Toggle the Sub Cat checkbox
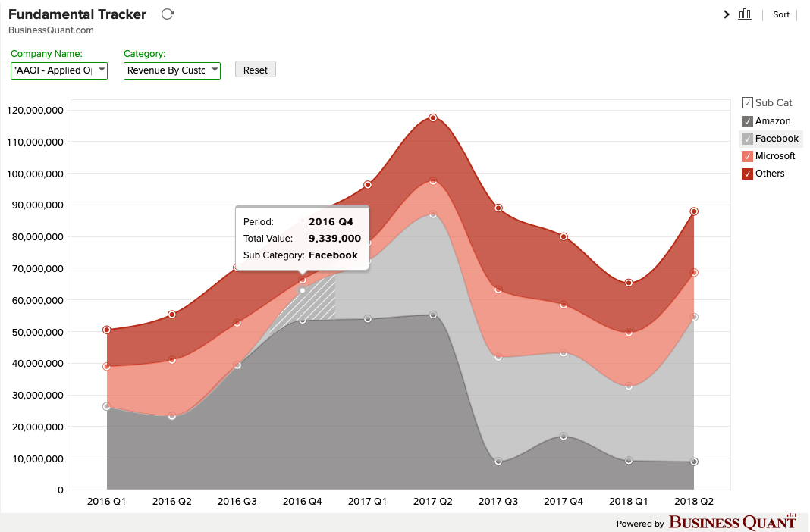The image size is (810, 532). 747,103
